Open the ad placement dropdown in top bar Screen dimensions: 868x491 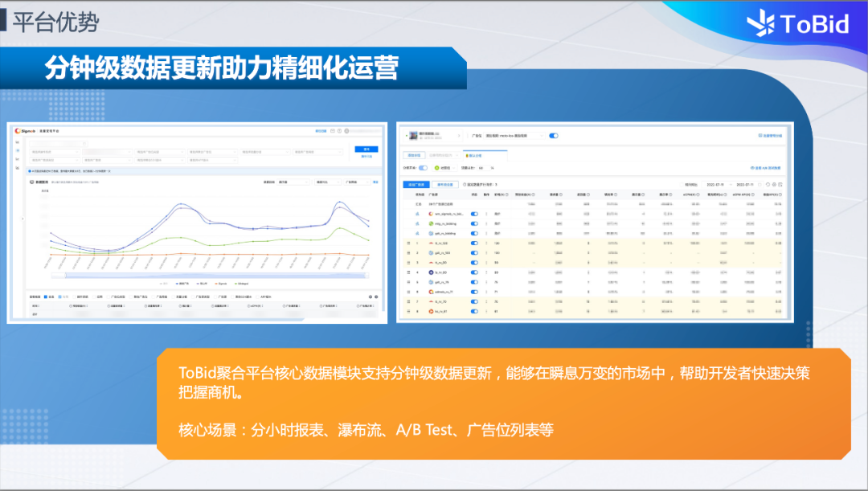point(513,136)
